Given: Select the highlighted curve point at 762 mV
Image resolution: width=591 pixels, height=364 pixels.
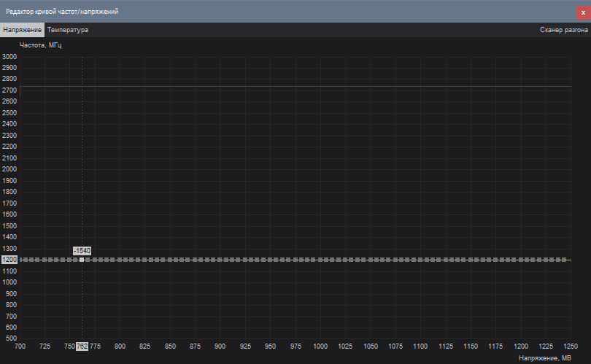Looking at the screenshot, I should click(82, 260).
